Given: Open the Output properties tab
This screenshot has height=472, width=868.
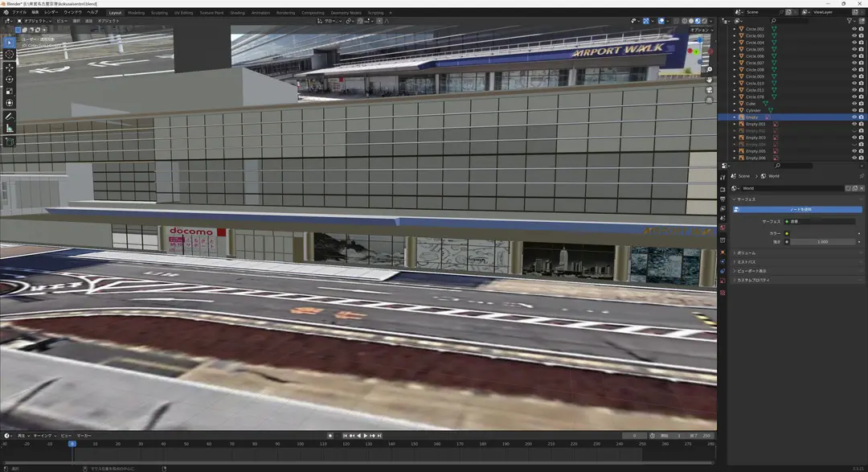Looking at the screenshot, I should point(723,199).
